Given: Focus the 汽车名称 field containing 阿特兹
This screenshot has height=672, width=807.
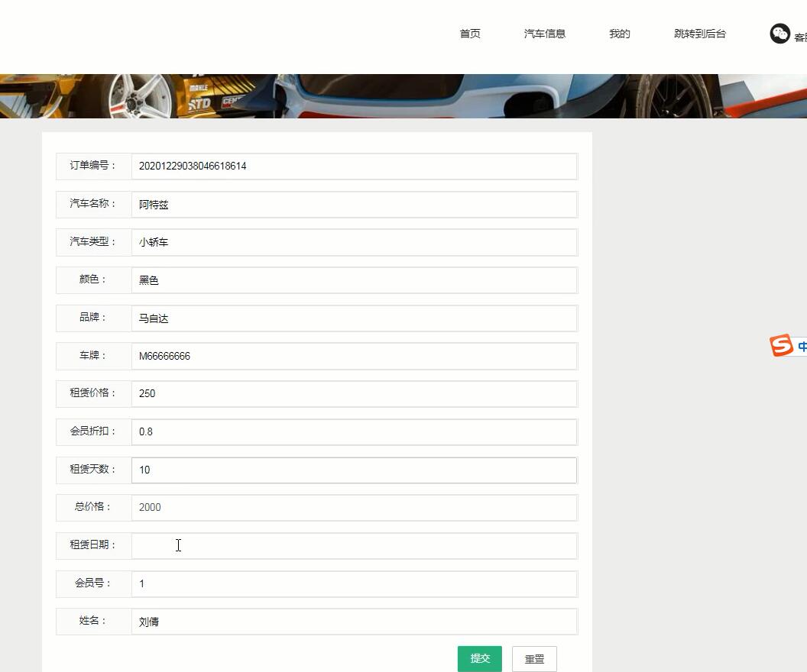Looking at the screenshot, I should click(354, 204).
